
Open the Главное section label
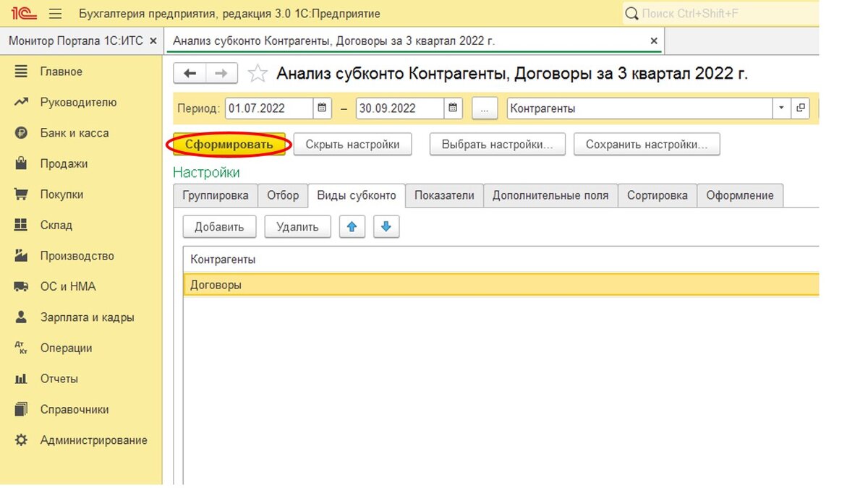pyautogui.click(x=61, y=72)
